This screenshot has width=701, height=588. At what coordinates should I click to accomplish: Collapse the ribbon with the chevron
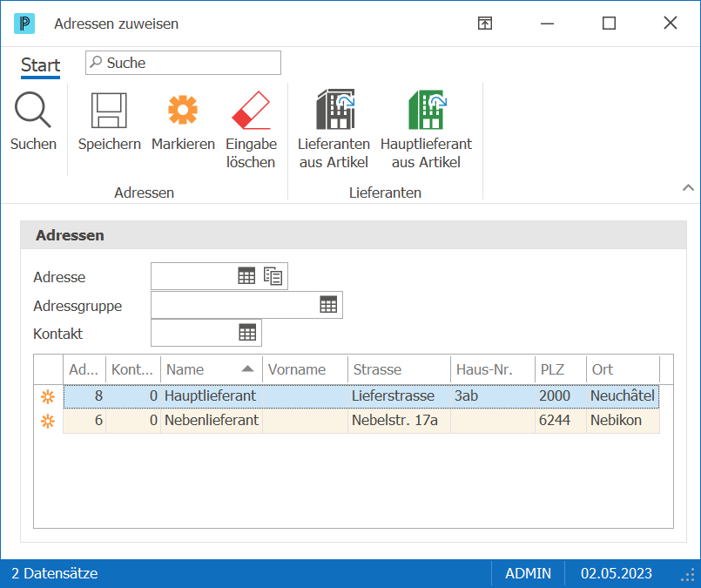click(688, 188)
